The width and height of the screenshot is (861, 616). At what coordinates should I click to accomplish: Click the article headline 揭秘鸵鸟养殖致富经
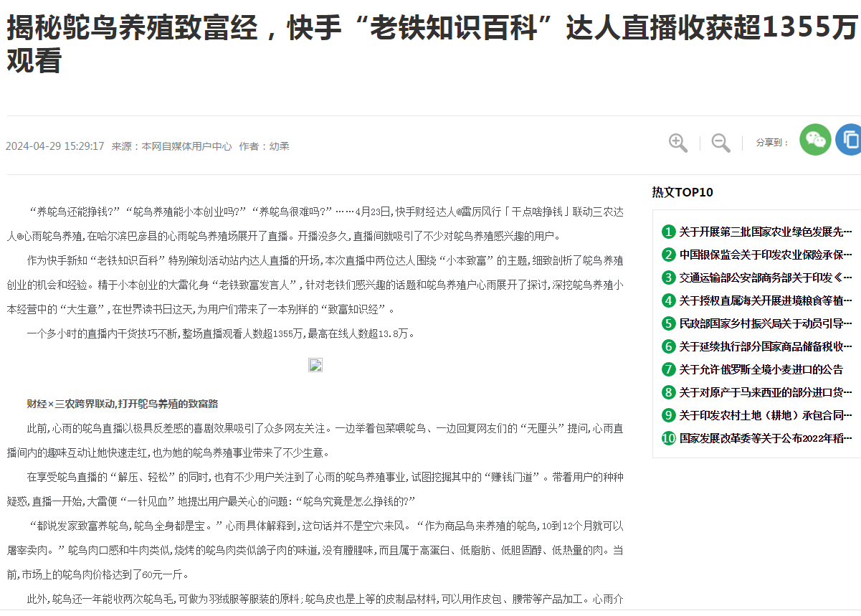click(x=432, y=44)
